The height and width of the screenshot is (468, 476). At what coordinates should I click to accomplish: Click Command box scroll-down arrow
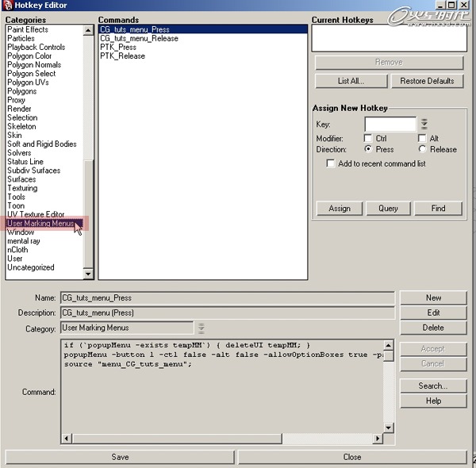coord(388,428)
